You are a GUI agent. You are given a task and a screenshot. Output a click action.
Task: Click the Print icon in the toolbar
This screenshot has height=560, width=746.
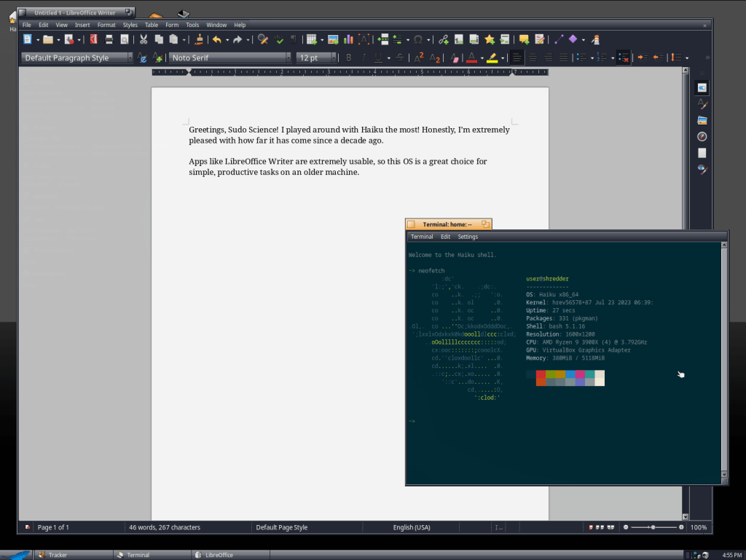pyautogui.click(x=109, y=39)
